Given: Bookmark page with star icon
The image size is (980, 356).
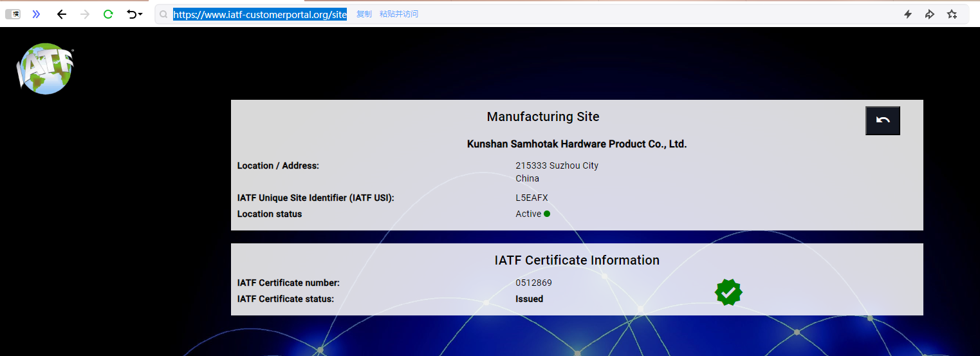Looking at the screenshot, I should pyautogui.click(x=952, y=14).
